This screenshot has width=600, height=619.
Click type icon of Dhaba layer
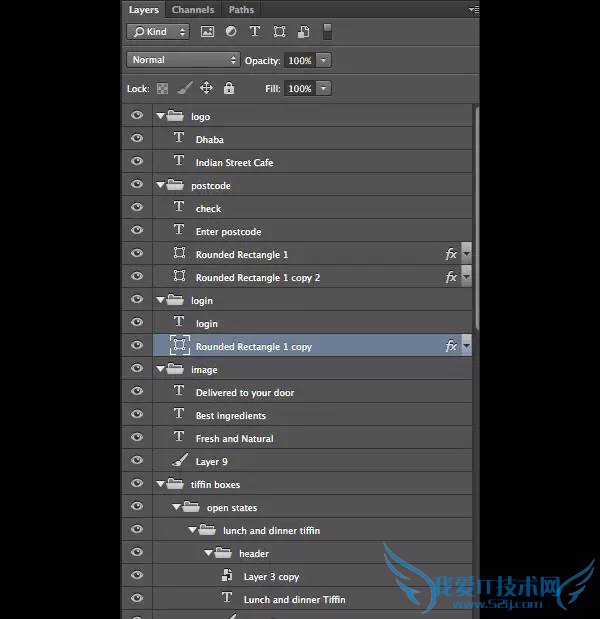tap(179, 138)
